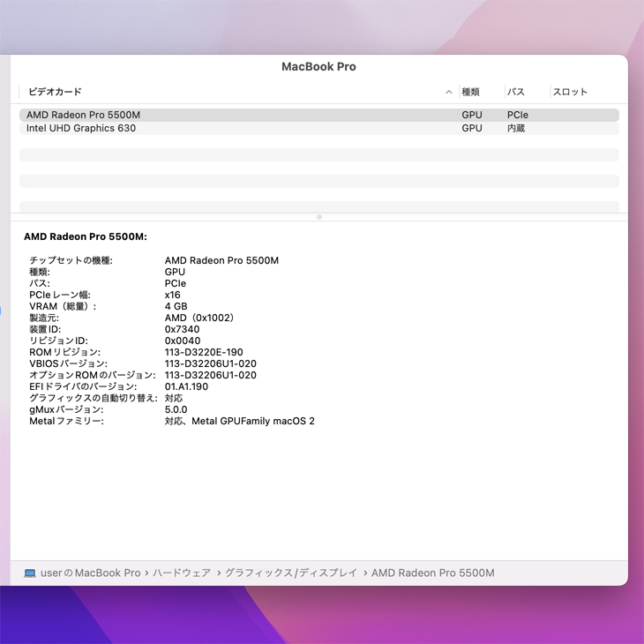Sort by the 種類 column header

tap(471, 92)
